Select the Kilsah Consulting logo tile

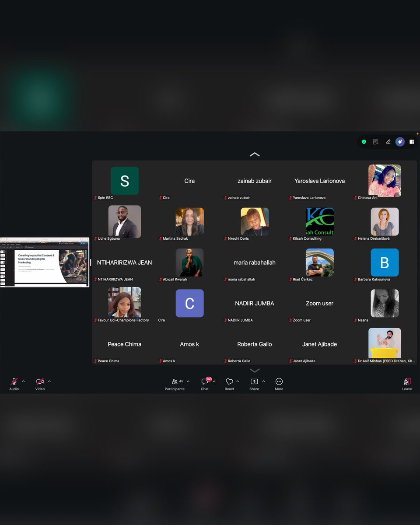320,221
